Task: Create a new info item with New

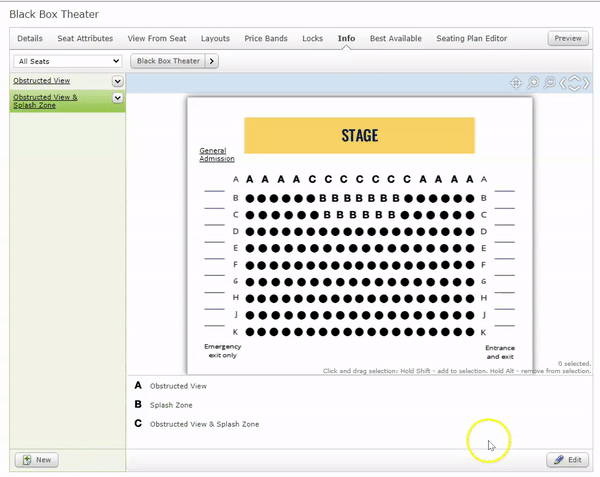Action: tap(37, 460)
